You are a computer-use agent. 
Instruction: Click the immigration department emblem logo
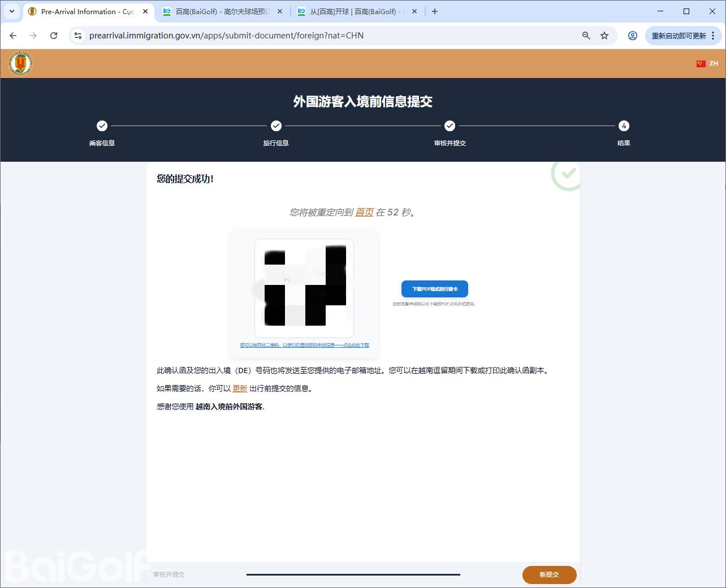(x=21, y=63)
